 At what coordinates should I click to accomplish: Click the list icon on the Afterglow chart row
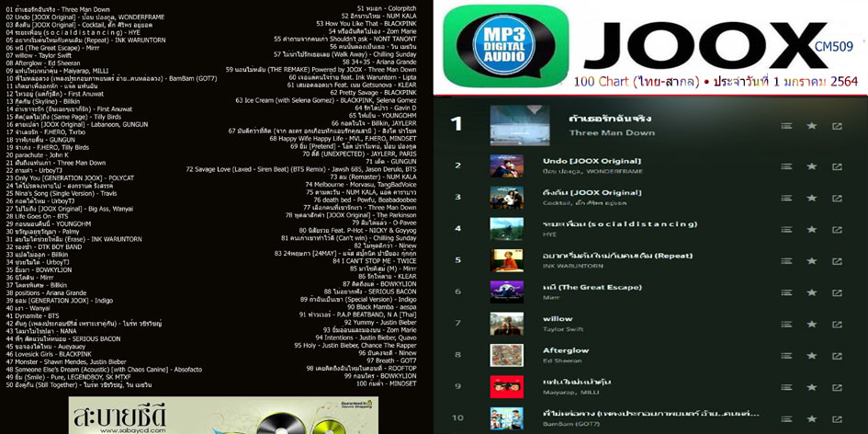tap(786, 356)
